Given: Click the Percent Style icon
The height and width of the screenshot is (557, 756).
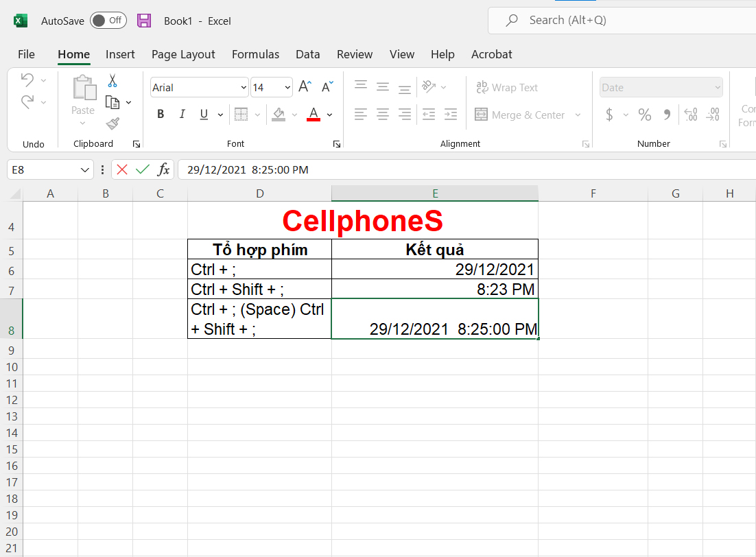Looking at the screenshot, I should tap(644, 115).
